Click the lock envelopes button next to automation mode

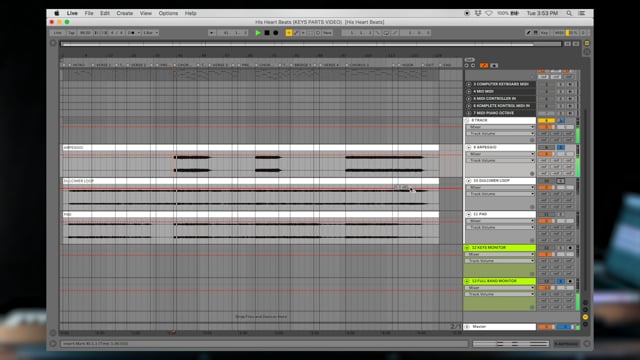pos(494,65)
